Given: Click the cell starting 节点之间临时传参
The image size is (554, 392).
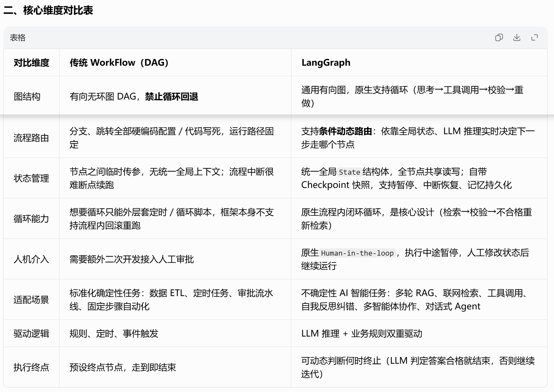Looking at the screenshot, I should (175, 178).
